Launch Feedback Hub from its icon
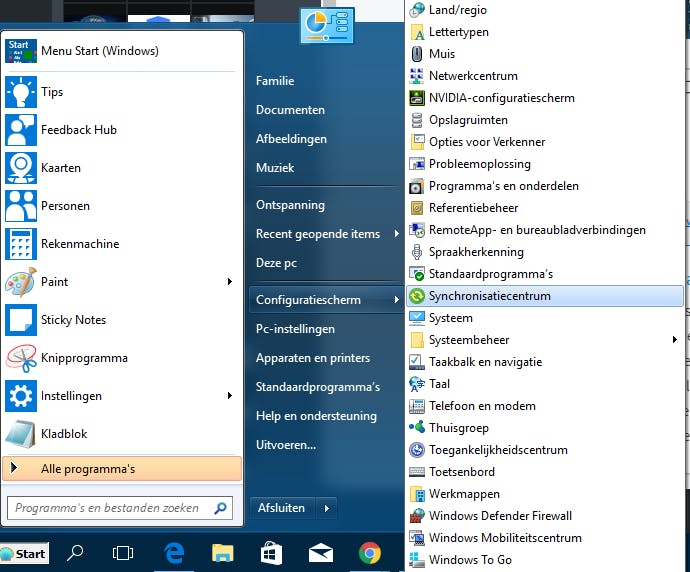This screenshot has height=572, width=690. (x=21, y=130)
